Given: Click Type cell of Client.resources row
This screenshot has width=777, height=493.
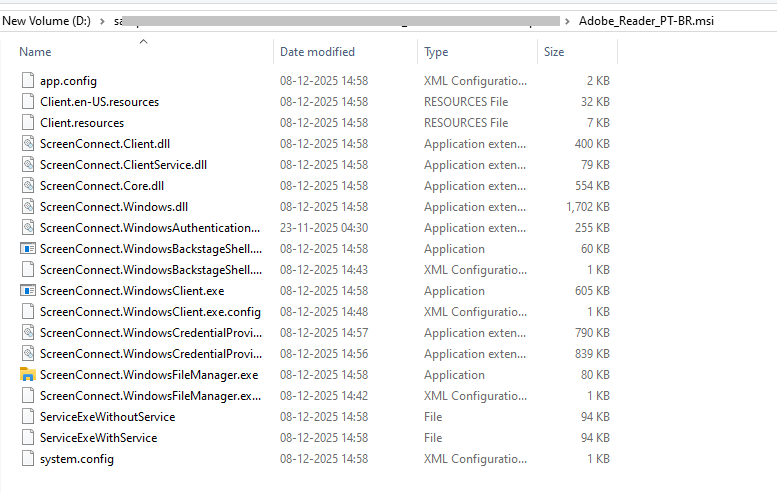Looking at the screenshot, I should [x=466, y=122].
